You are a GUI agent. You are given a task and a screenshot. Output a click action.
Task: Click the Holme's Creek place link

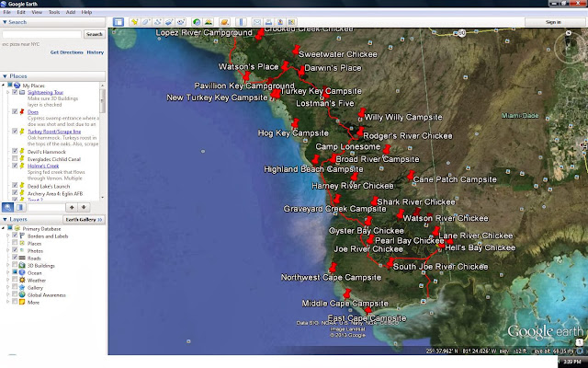click(43, 166)
